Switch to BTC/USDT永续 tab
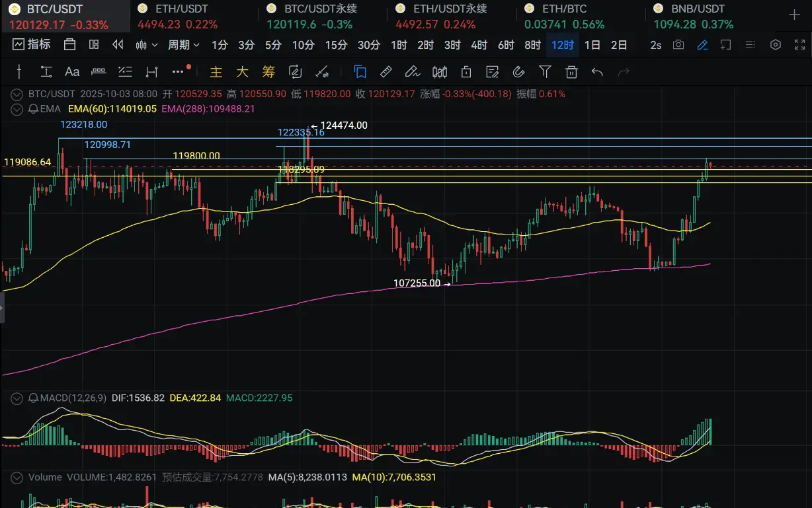Image resolution: width=812 pixels, height=508 pixels. coord(323,17)
